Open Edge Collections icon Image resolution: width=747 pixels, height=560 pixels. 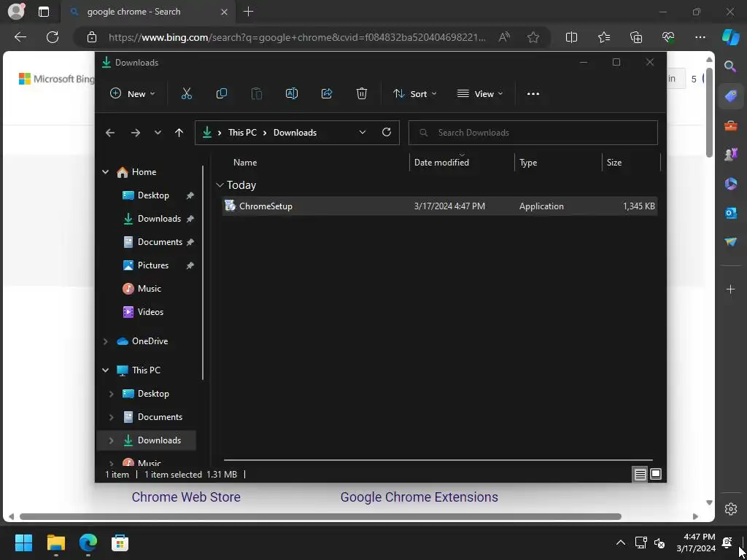[636, 37]
